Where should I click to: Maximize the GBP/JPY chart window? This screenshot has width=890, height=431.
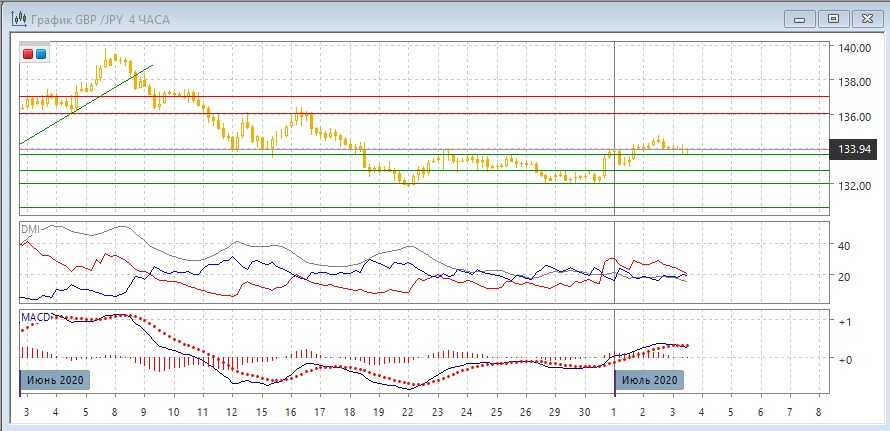(x=832, y=17)
